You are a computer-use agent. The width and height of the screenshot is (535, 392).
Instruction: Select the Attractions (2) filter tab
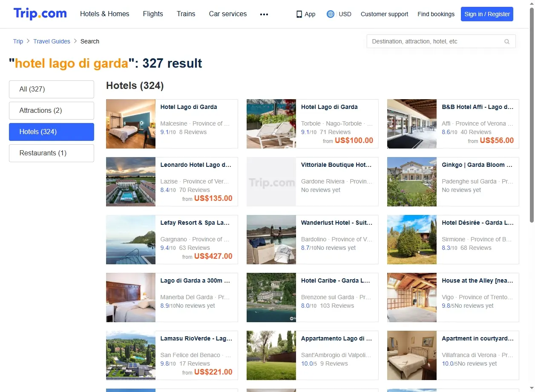[x=52, y=111]
